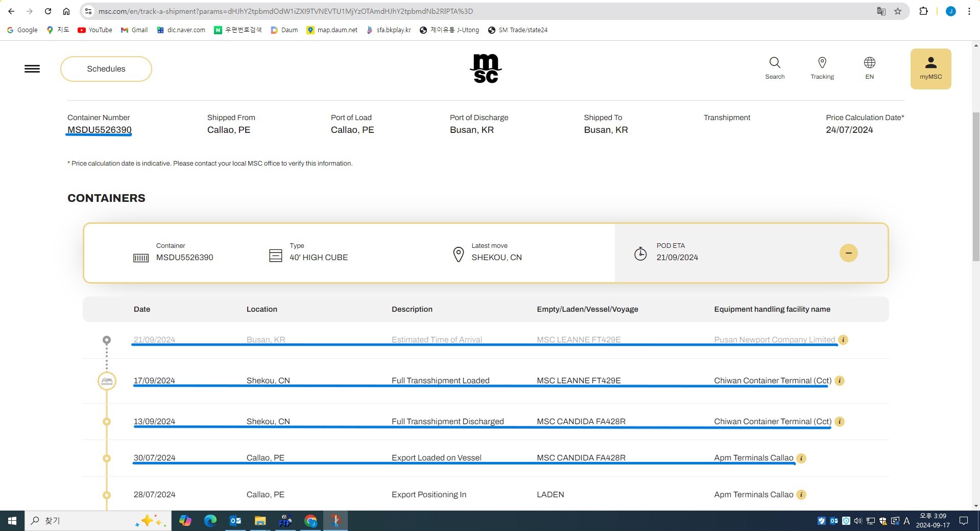Open the Windows Start menu
This screenshot has width=980, height=531.
click(x=12, y=521)
